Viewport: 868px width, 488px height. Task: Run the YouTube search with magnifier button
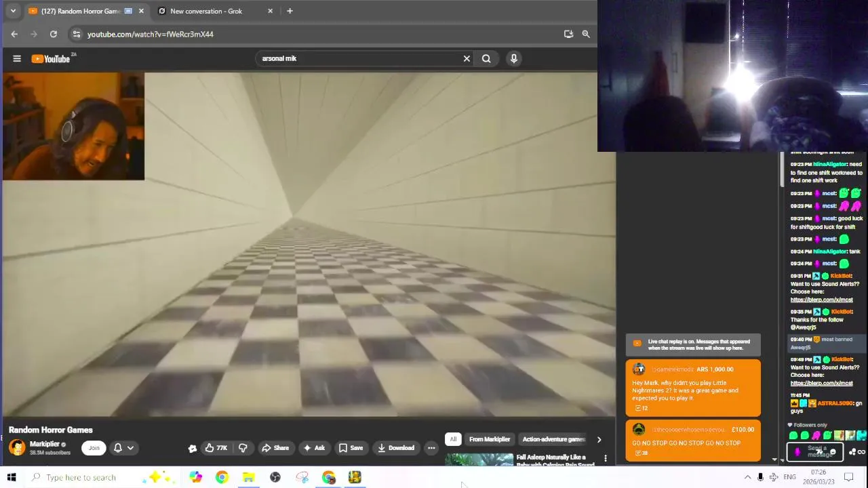[x=486, y=58]
